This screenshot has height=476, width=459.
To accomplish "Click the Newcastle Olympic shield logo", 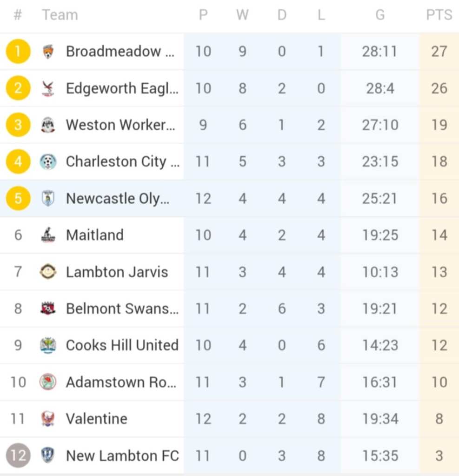I will tap(48, 198).
